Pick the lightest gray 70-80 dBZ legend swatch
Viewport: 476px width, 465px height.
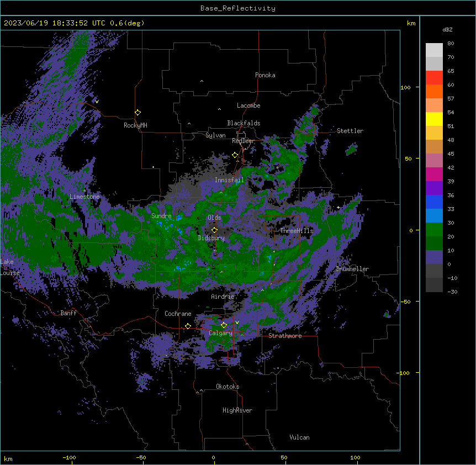(434, 50)
